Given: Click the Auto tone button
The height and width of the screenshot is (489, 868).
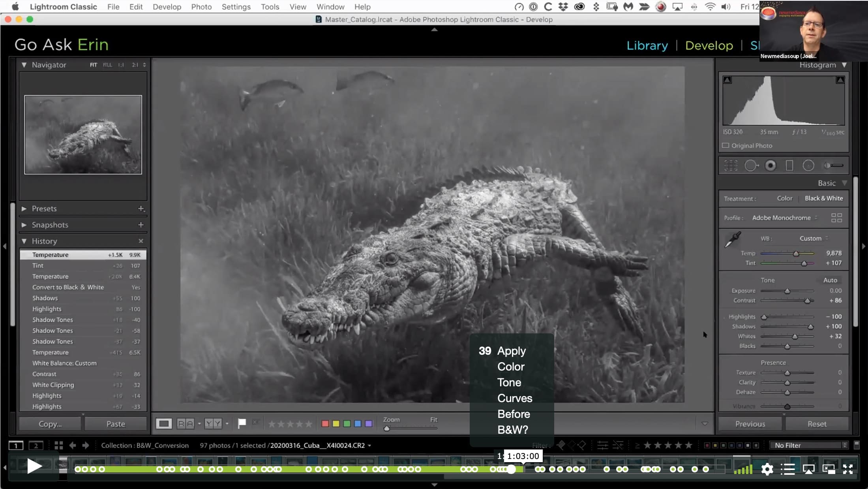Looking at the screenshot, I should point(830,280).
